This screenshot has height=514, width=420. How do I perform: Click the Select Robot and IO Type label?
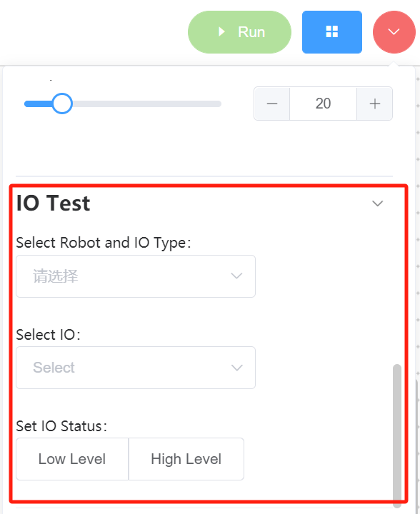(104, 243)
